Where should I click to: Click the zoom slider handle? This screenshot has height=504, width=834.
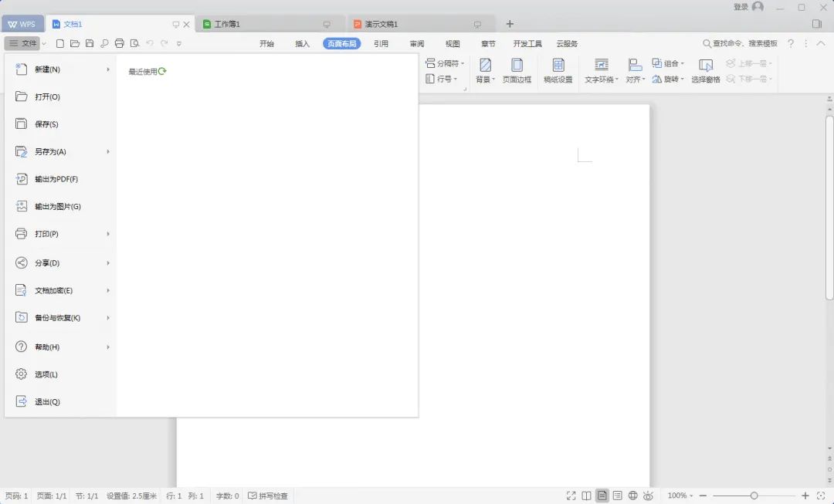pos(754,496)
